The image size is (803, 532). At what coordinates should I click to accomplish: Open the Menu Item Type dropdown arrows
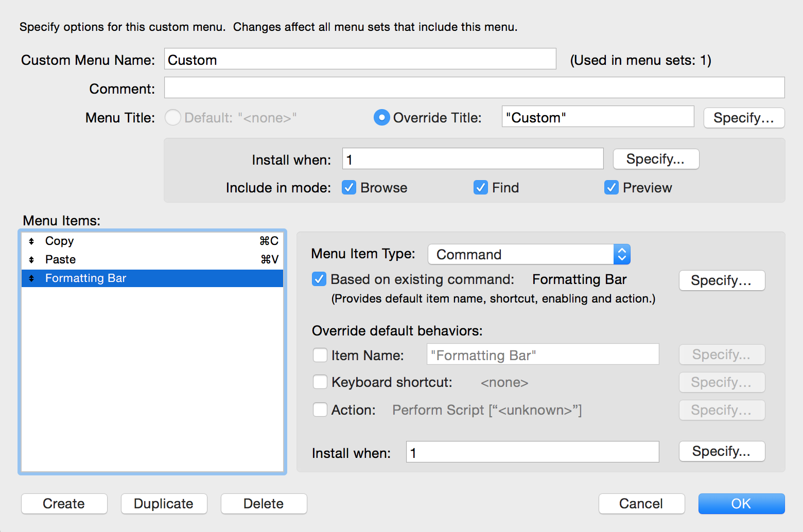[622, 254]
